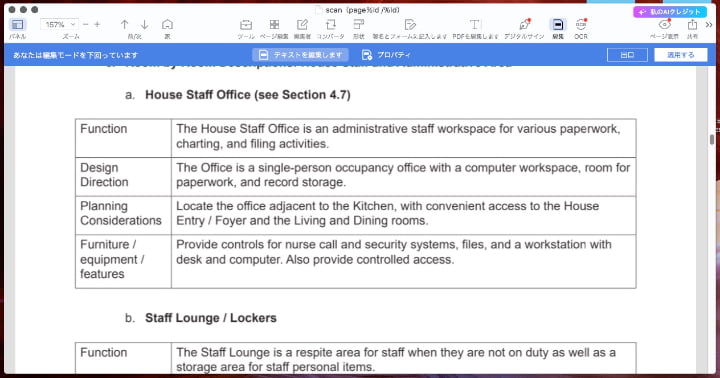Screen dimensions: 720x378
Task: Click the purple AI credits (AIクレジット) button
Action: coord(670,12)
